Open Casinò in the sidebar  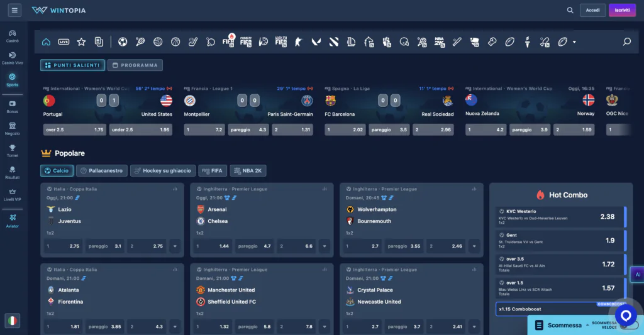[x=13, y=36]
